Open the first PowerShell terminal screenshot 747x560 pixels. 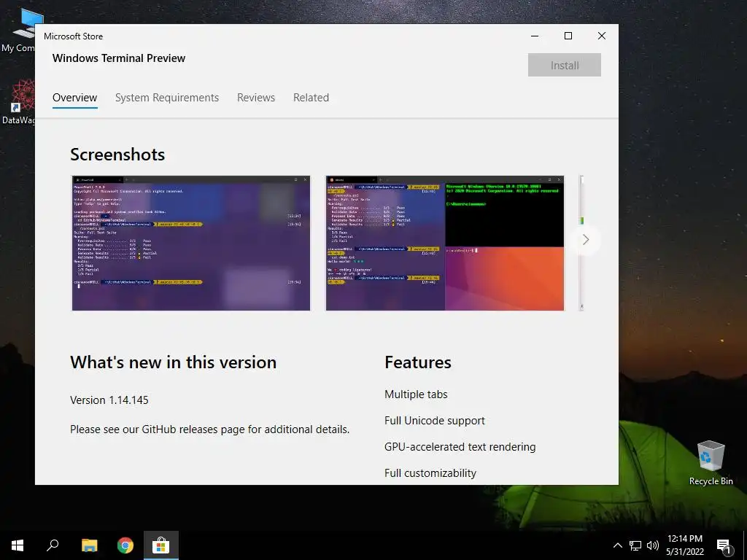[x=191, y=243]
